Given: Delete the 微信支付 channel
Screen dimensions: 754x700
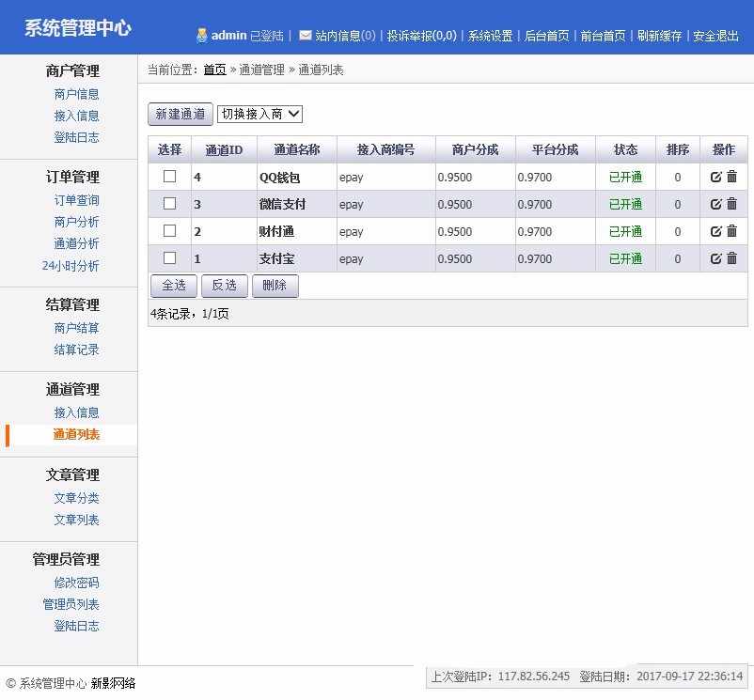Looking at the screenshot, I should pos(731,204).
